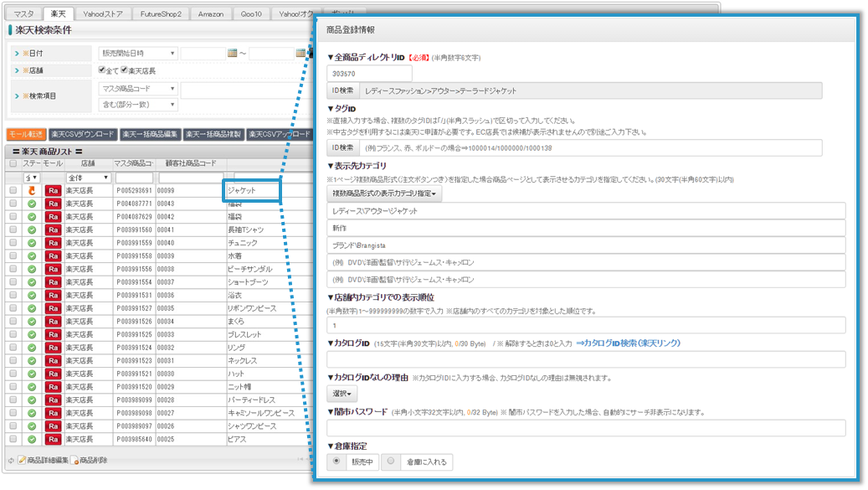Click the green status check in row 00029
868x490 pixels.
(x=32, y=387)
